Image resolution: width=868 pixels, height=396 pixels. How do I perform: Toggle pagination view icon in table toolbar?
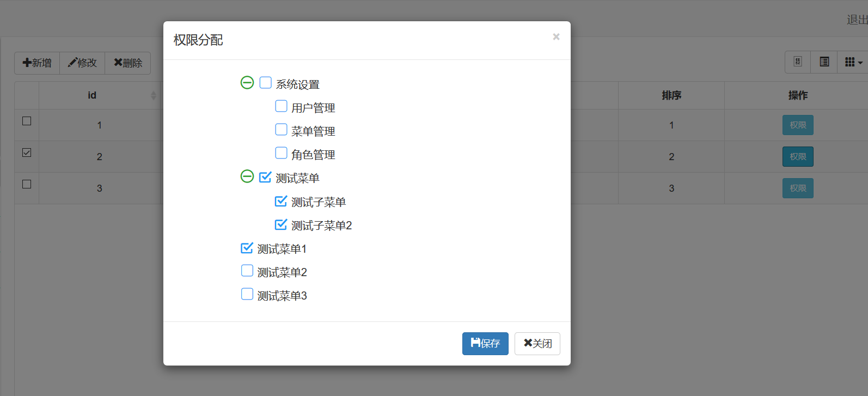tap(798, 62)
